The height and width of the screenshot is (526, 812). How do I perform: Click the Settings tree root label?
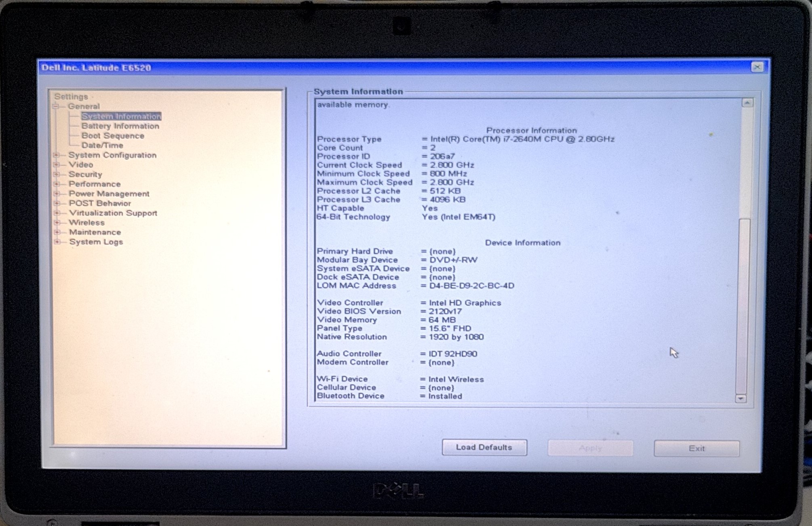[71, 97]
